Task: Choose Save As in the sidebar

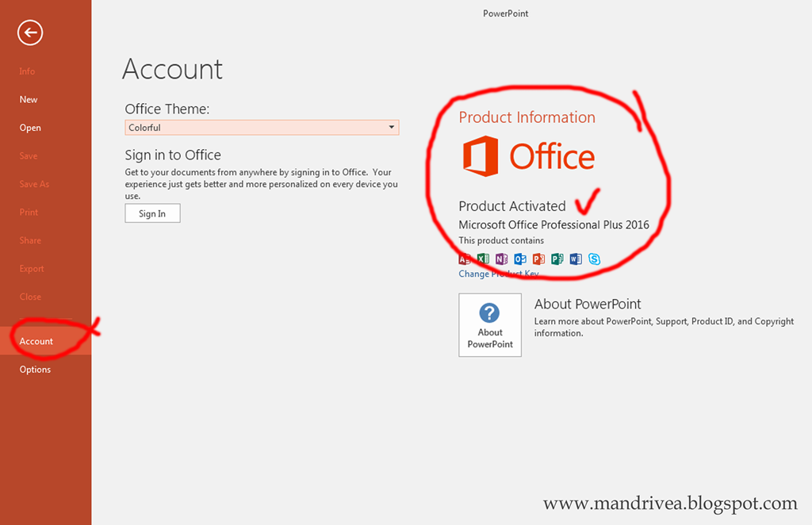Action: 34,184
